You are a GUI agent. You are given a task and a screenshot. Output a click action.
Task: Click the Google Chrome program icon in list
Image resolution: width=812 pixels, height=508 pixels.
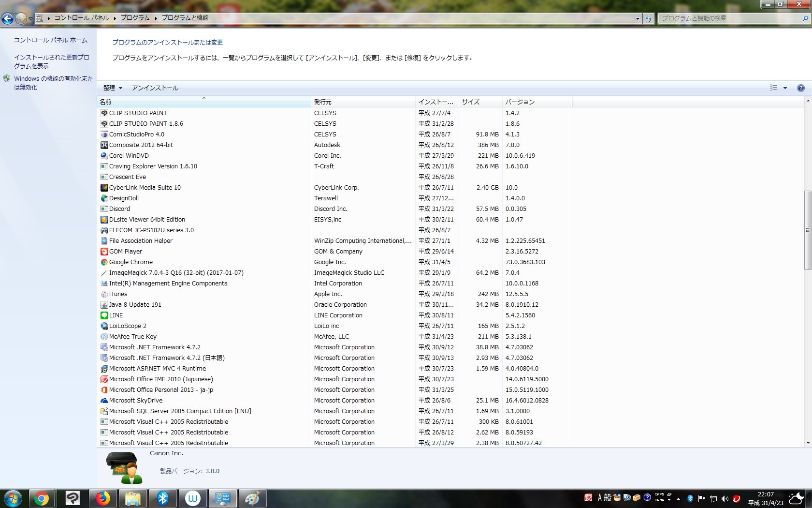(104, 262)
